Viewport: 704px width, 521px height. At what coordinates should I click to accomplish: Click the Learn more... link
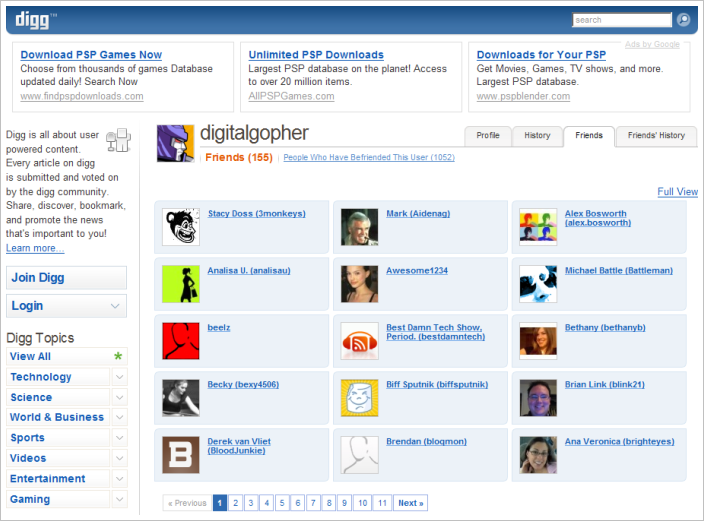(35, 248)
